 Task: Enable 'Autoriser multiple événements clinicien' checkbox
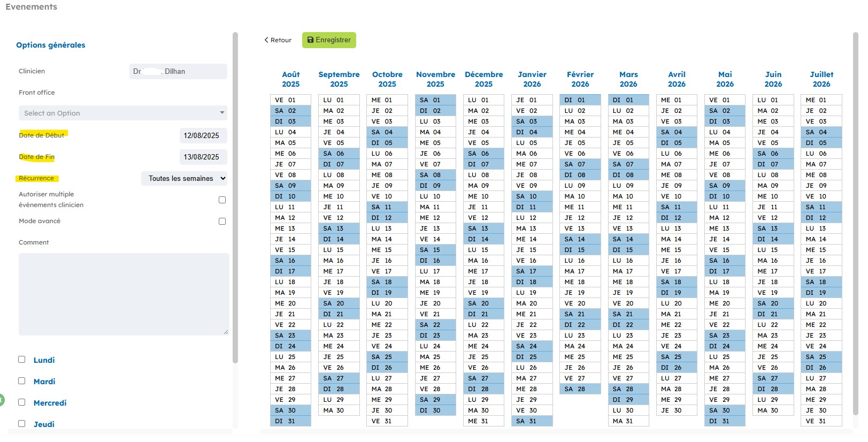(x=222, y=200)
